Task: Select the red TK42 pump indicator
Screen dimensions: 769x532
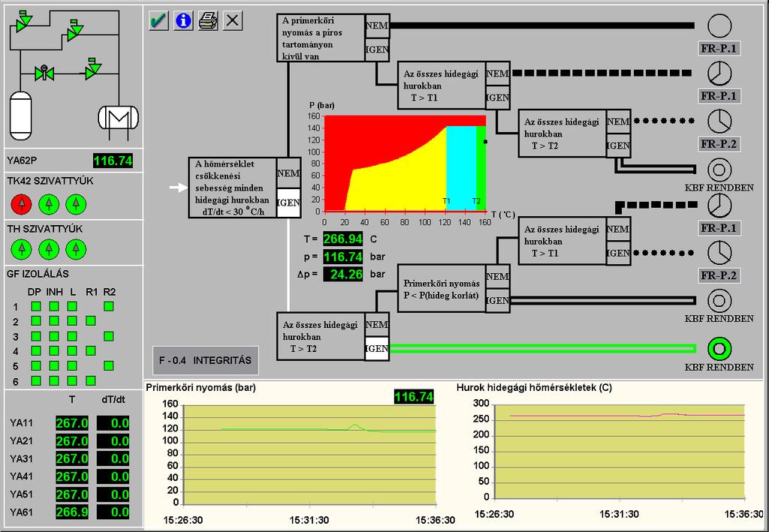Action: (x=21, y=204)
